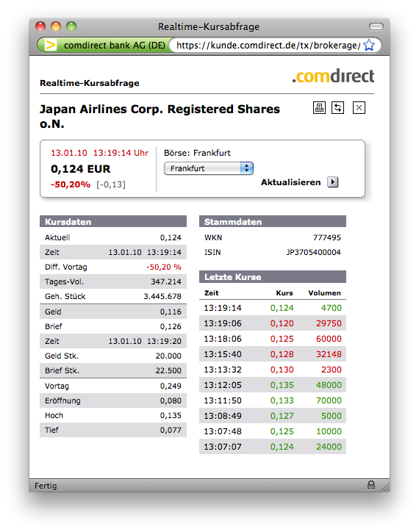Click the window resize grip

[385, 487]
